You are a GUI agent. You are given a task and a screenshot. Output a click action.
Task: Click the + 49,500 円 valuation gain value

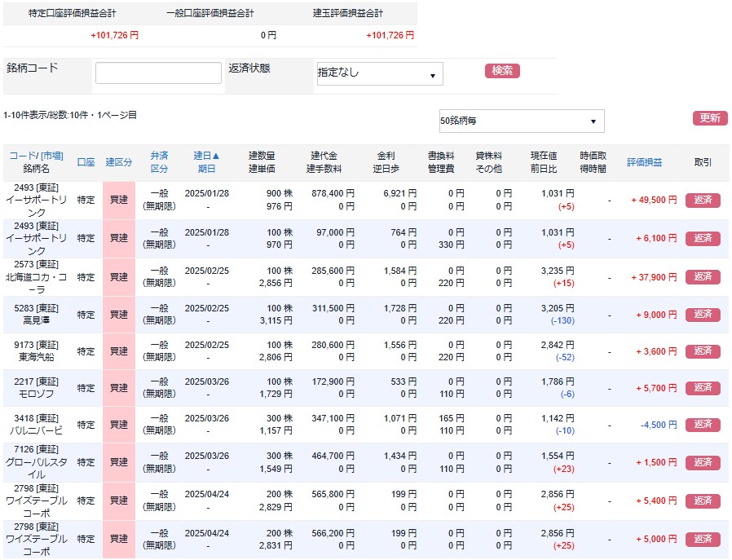pos(654,201)
